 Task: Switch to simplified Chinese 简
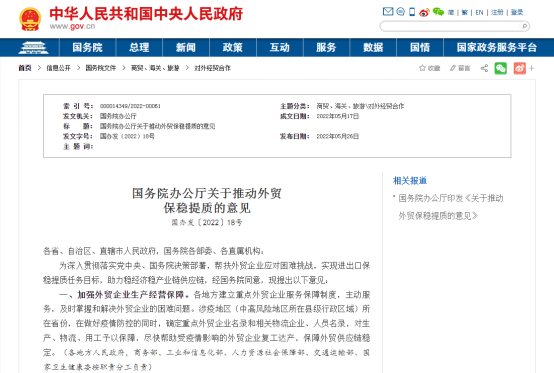click(x=451, y=12)
